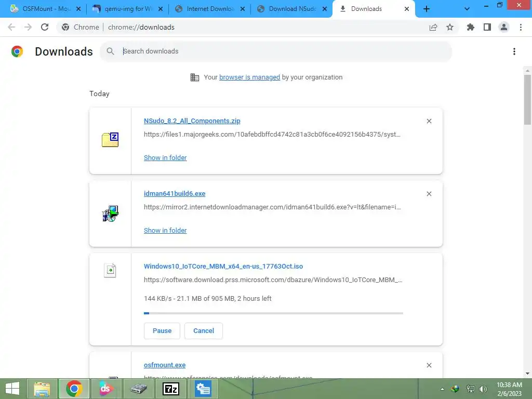Close the OSFMount tab
Viewport: 532px width, 399px height.
[78, 9]
